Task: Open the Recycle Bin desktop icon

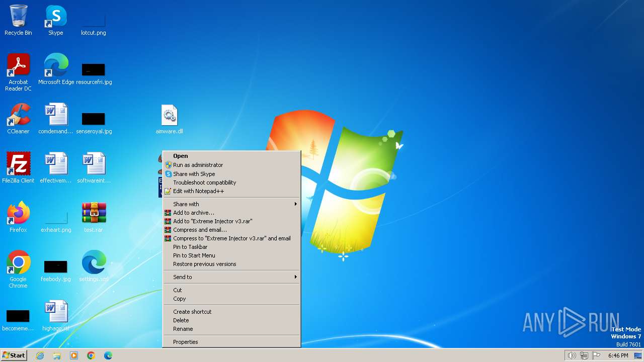Action: click(18, 20)
